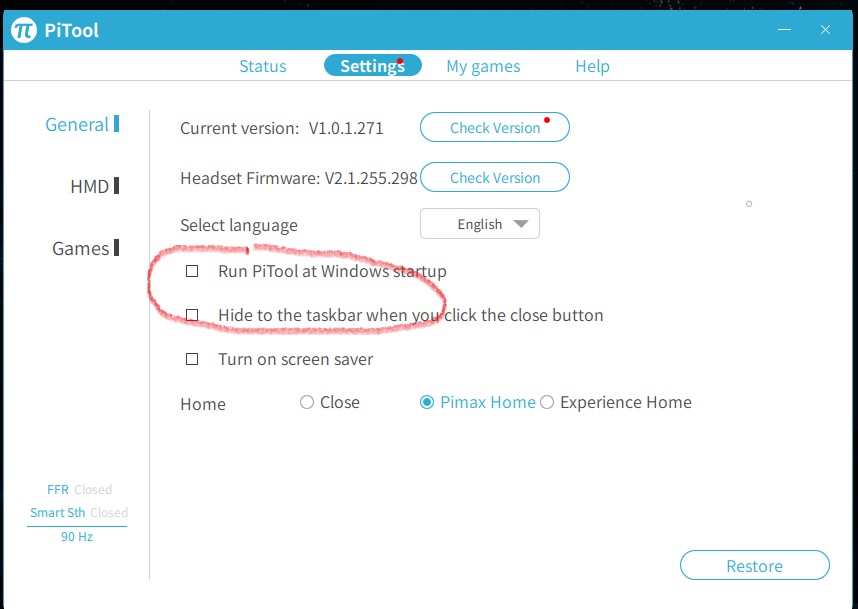This screenshot has height=609, width=858.
Task: Enable Run PiTool at Windows startup
Action: 192,271
